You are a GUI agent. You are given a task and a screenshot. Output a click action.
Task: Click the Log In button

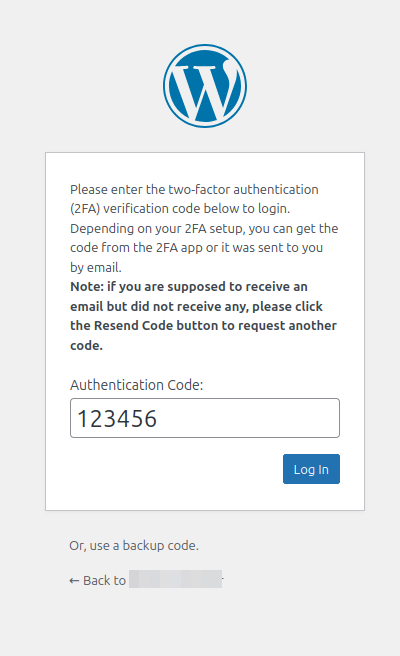click(x=311, y=469)
